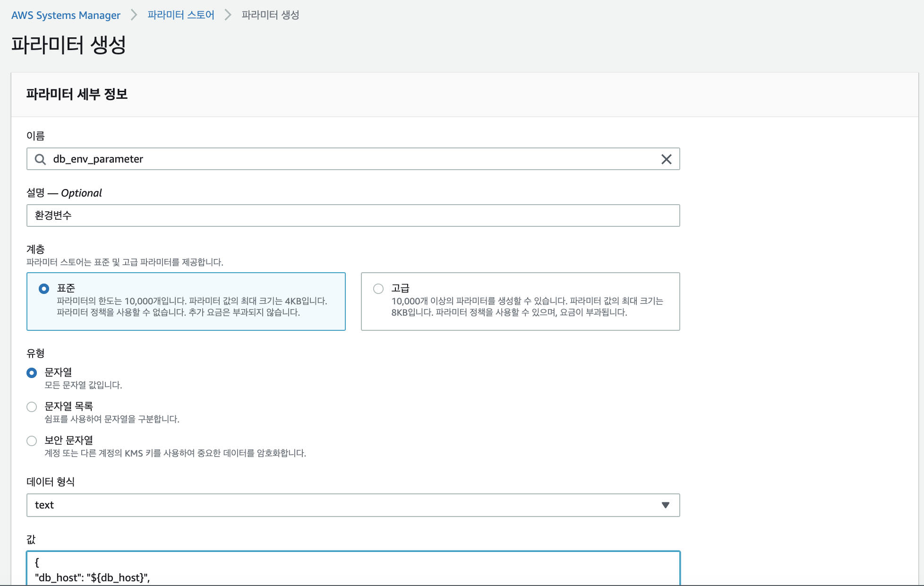Choose the 문자열 (String) type option
924x586 pixels.
coord(32,373)
